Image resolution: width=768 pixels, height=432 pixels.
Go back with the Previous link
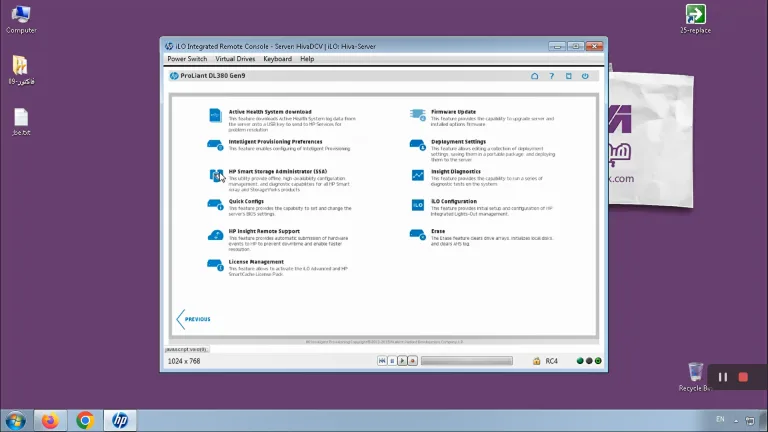pos(193,319)
